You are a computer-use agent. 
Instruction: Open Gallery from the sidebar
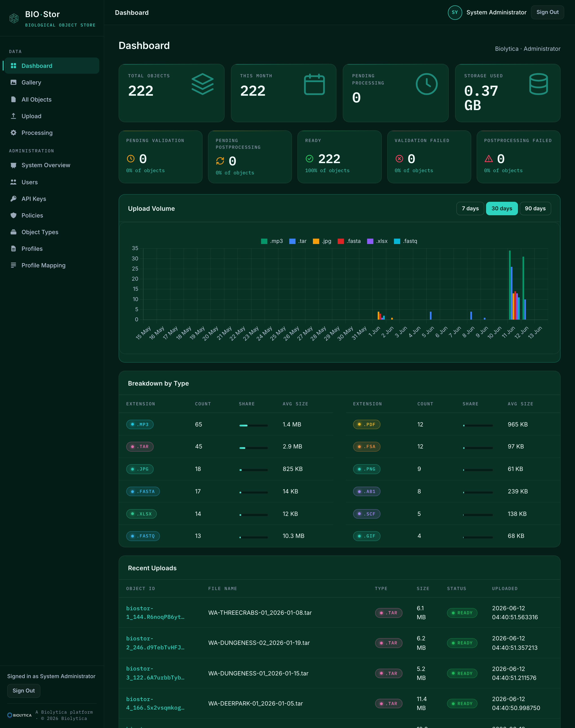tap(51, 82)
